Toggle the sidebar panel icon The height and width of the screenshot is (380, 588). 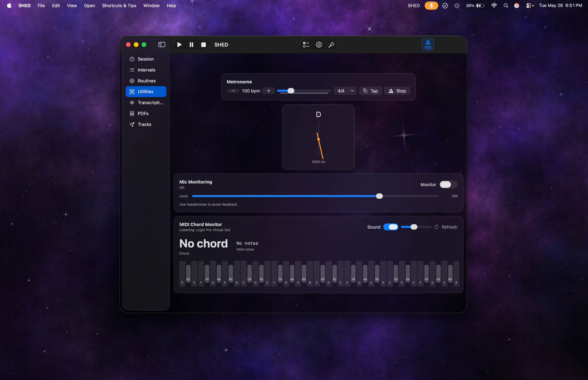click(x=162, y=45)
